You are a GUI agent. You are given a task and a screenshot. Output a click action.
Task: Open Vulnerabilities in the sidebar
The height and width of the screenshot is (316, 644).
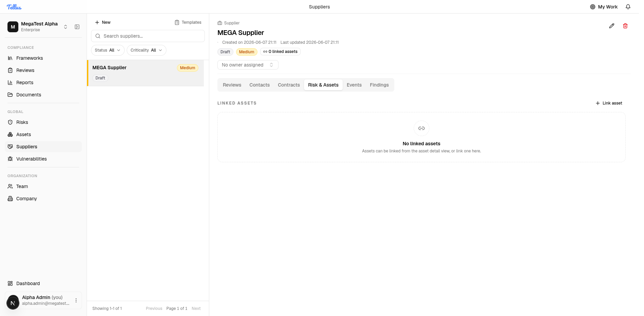[43, 159]
